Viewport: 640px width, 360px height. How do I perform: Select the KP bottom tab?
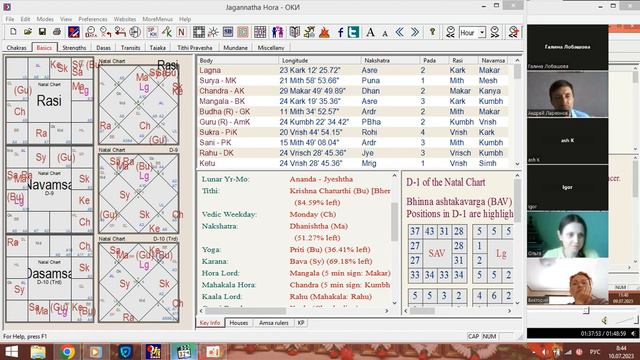tap(301, 323)
